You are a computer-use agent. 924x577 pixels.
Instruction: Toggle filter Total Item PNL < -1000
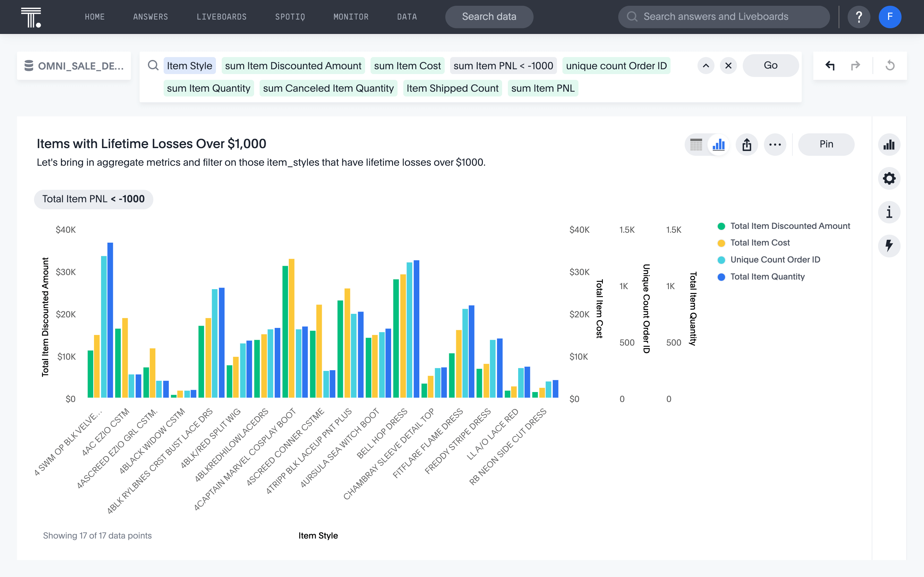(93, 198)
